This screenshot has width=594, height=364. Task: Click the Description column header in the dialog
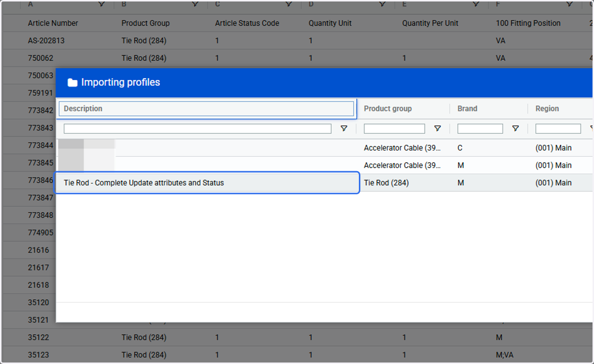206,109
